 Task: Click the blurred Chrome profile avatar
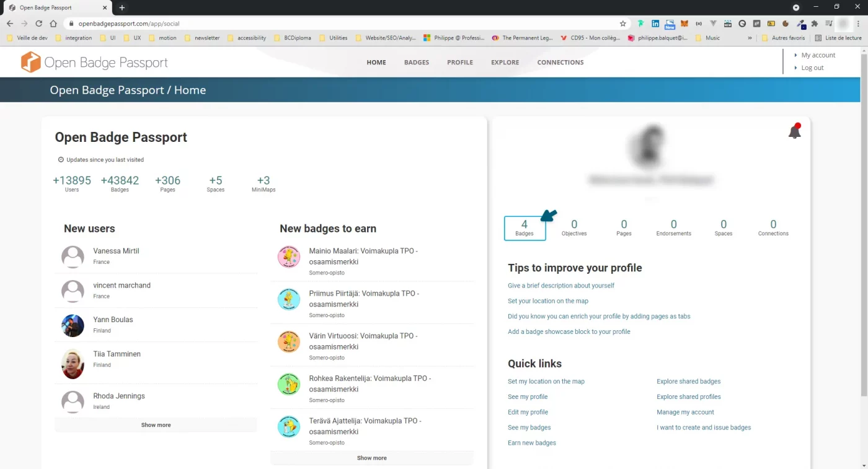tap(843, 24)
